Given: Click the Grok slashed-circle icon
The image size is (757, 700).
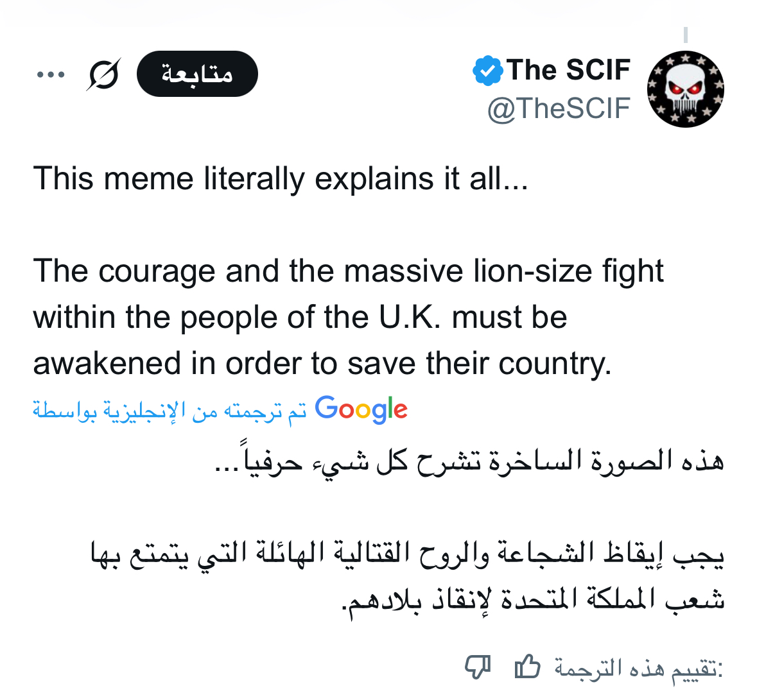Looking at the screenshot, I should 104,74.
